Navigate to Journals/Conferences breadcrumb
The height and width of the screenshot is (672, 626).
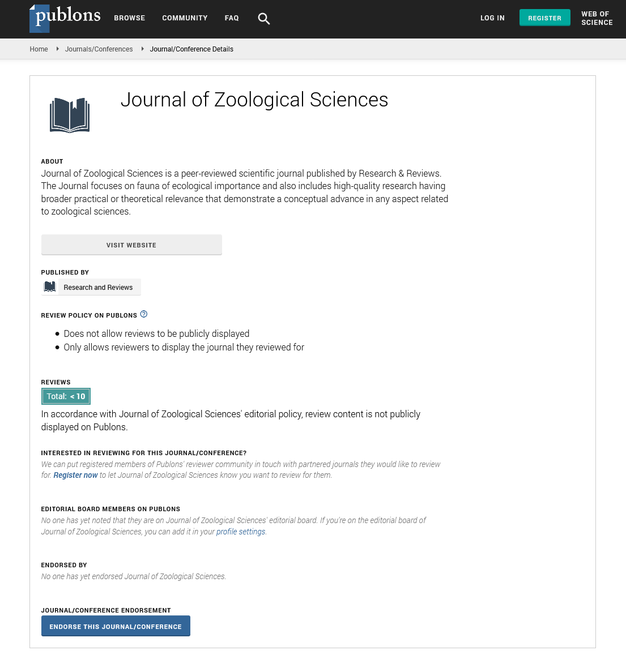click(99, 49)
